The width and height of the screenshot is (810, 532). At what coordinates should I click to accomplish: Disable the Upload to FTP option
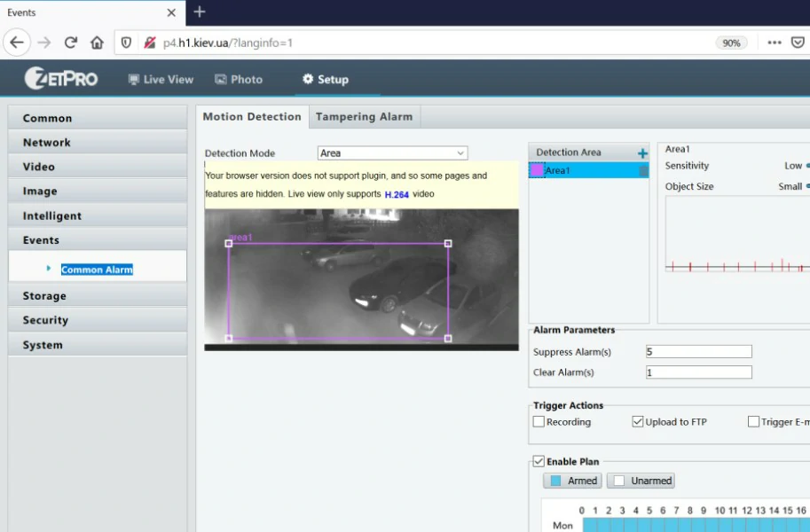click(636, 421)
